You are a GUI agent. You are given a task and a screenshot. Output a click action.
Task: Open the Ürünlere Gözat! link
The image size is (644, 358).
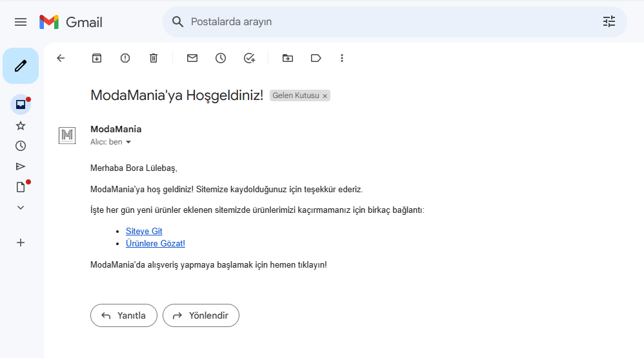pyautogui.click(x=156, y=243)
